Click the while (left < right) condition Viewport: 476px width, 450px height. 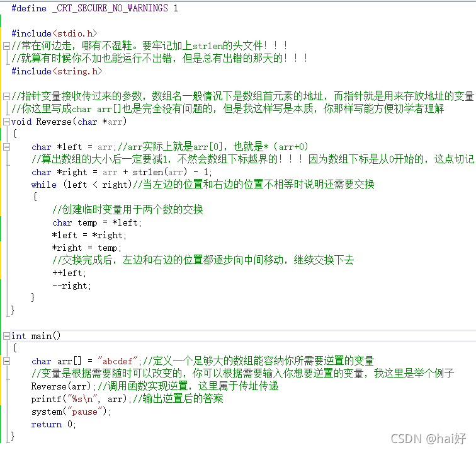(x=97, y=185)
